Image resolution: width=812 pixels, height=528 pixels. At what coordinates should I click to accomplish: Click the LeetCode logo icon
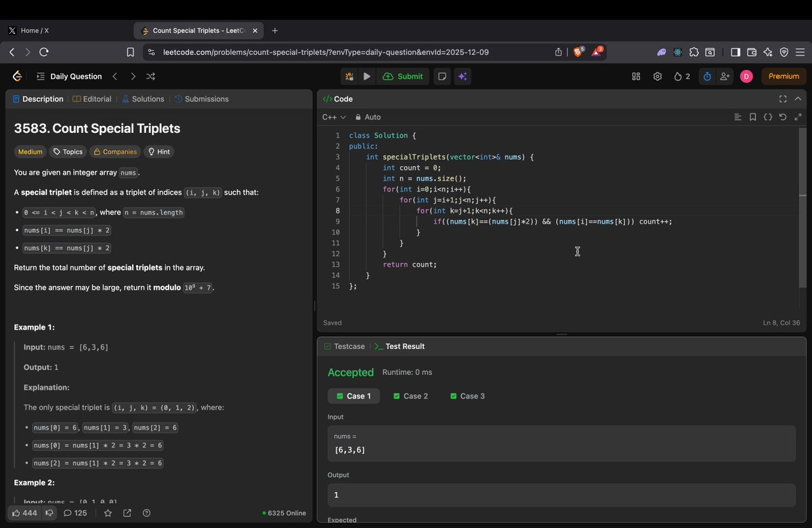pos(17,76)
